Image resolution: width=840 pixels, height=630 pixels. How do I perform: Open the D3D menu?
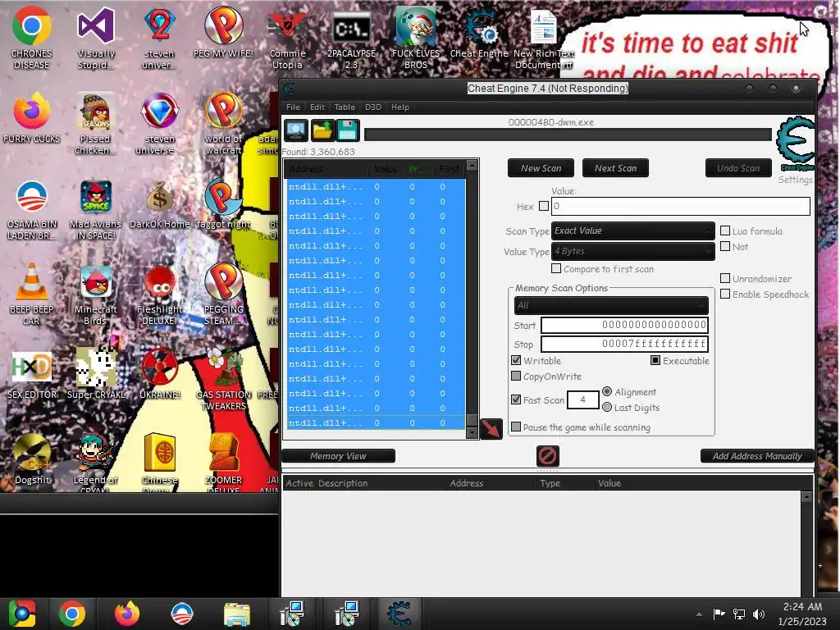pyautogui.click(x=373, y=107)
